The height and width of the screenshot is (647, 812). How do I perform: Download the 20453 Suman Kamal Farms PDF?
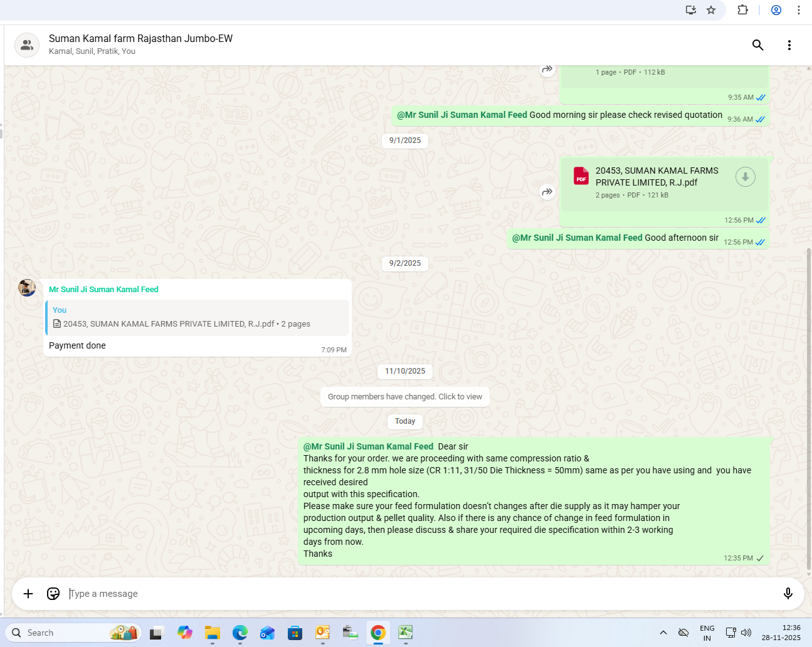745,177
